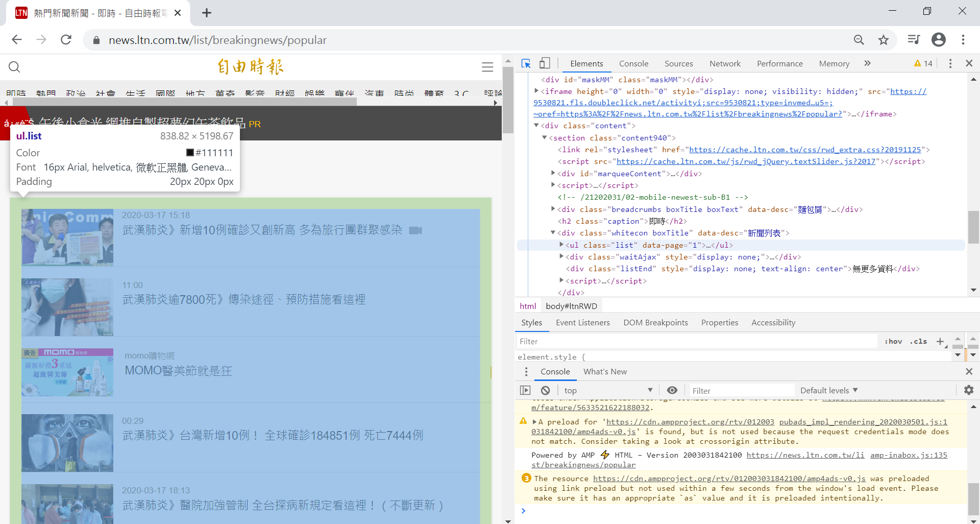Open the Chrome profile avatar
Image resolution: width=980 pixels, height=524 pixels.
tap(939, 40)
